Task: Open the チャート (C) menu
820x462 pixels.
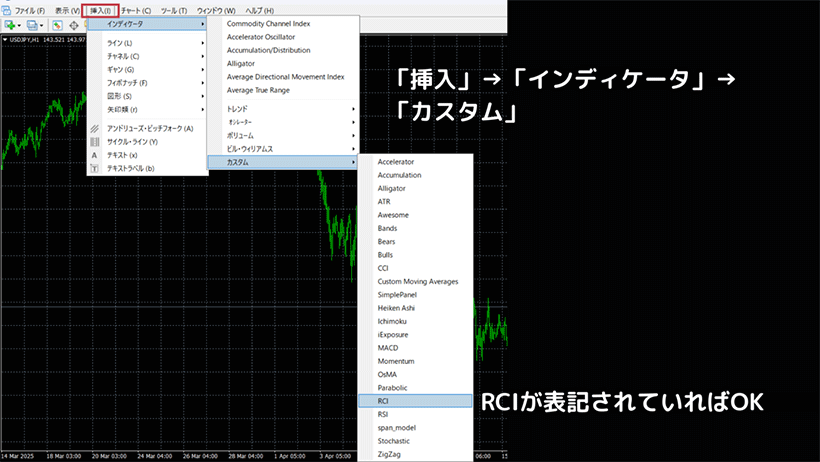Action: pos(136,10)
